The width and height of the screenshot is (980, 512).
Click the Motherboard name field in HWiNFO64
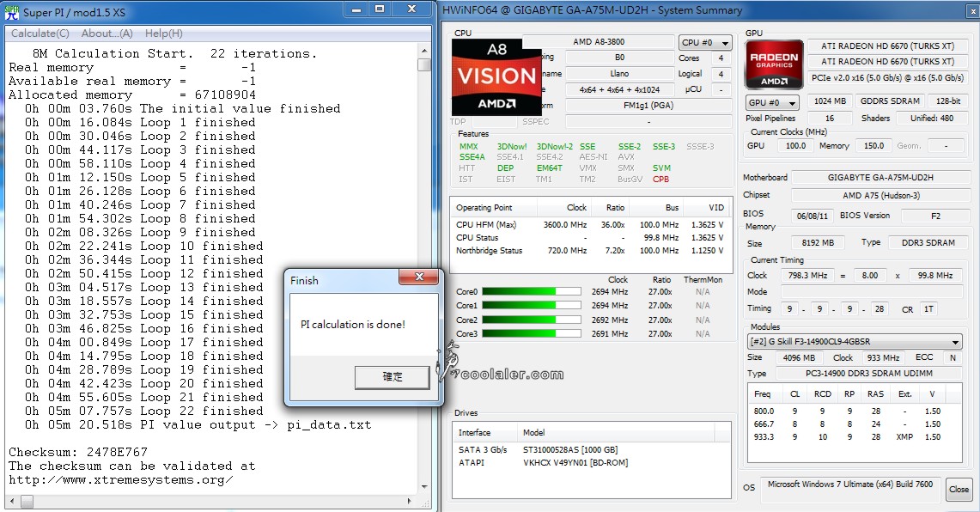click(880, 178)
